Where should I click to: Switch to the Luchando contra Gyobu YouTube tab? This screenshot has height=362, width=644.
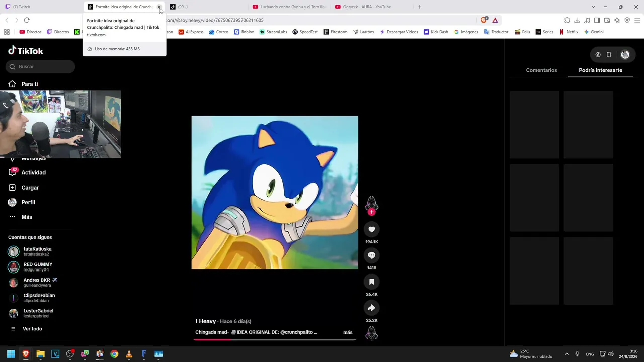click(289, 7)
